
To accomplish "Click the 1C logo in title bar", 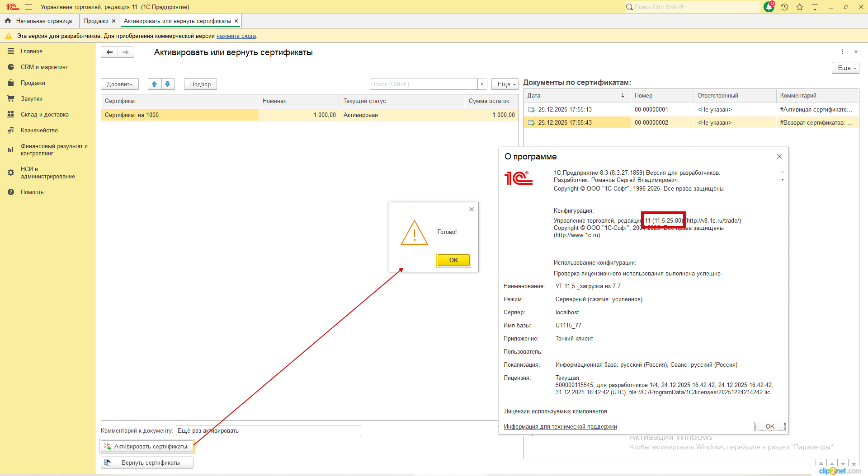I will pos(12,7).
